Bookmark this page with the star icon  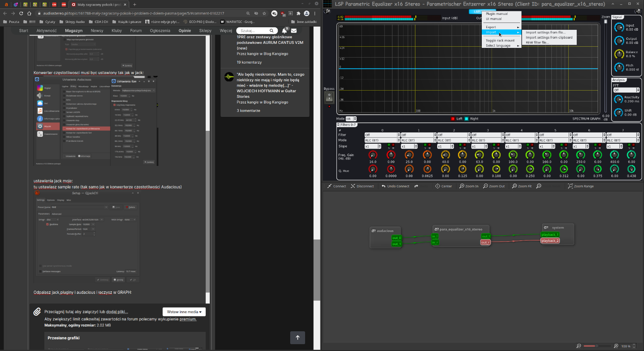(x=264, y=13)
